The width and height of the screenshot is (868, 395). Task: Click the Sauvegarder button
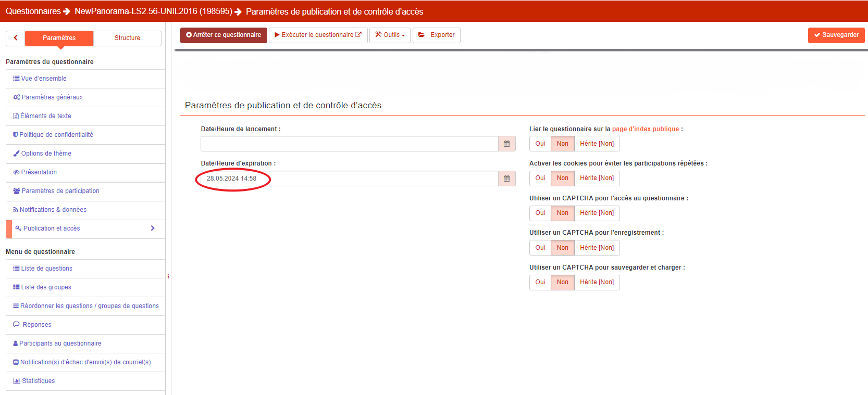pos(836,35)
